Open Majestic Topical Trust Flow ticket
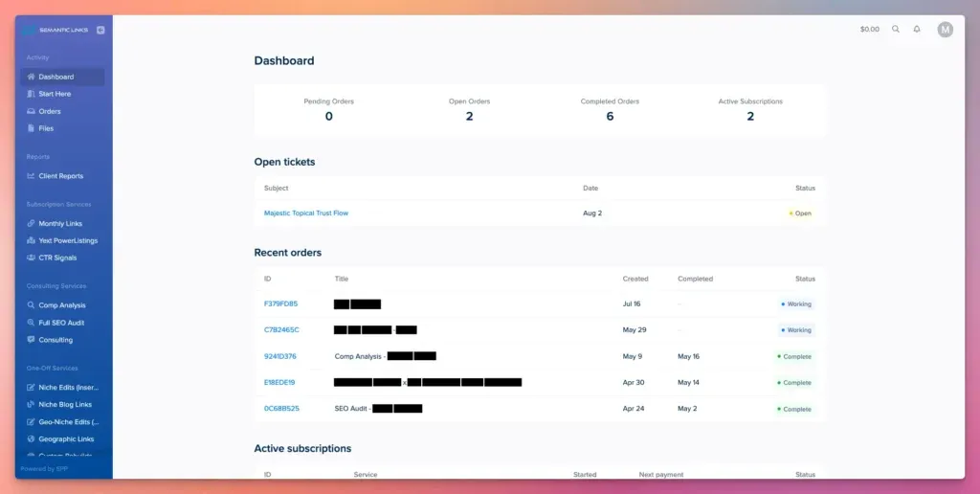Screen dimensions: 980x494 coord(306,213)
